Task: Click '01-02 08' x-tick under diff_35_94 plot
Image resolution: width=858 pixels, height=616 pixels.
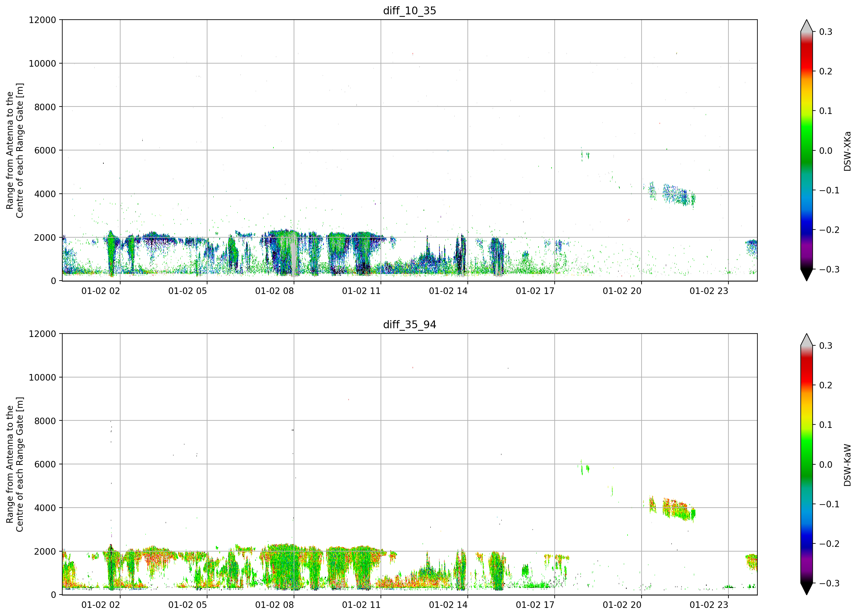Action: pyautogui.click(x=275, y=605)
